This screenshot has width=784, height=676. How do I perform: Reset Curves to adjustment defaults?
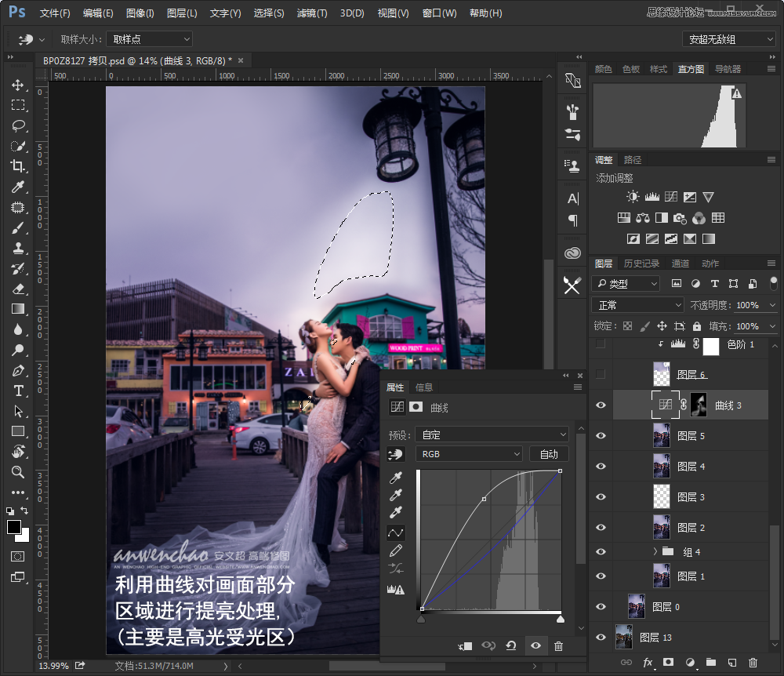point(511,646)
